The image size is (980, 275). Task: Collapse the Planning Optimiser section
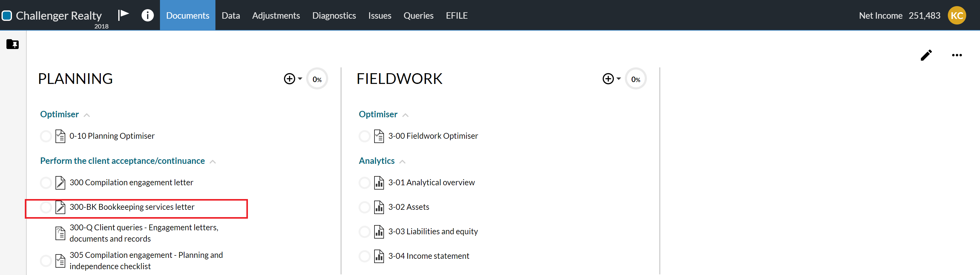click(x=87, y=115)
